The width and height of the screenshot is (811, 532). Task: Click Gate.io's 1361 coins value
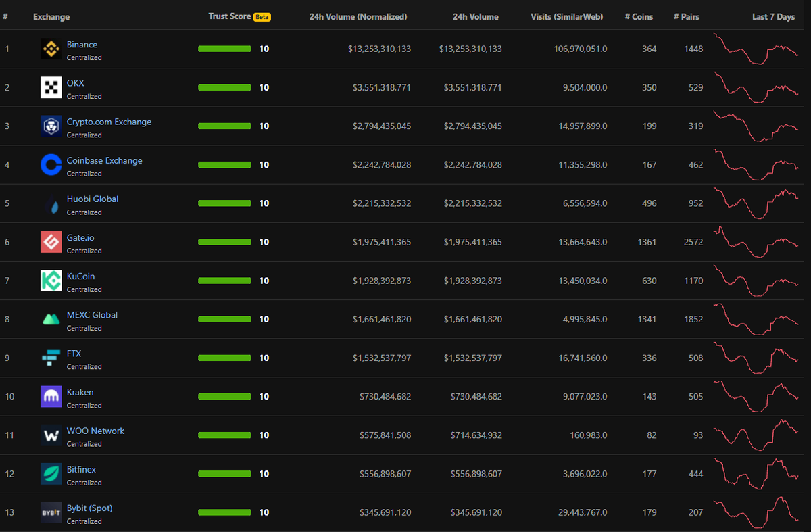pos(647,242)
